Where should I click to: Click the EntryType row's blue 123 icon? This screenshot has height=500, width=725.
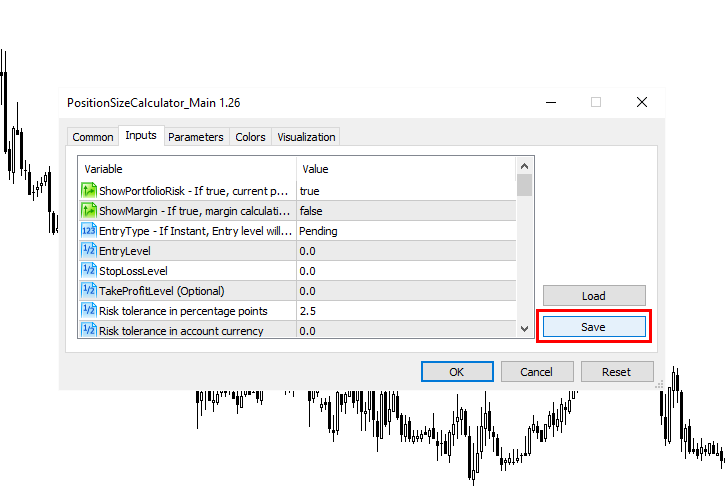(88, 230)
